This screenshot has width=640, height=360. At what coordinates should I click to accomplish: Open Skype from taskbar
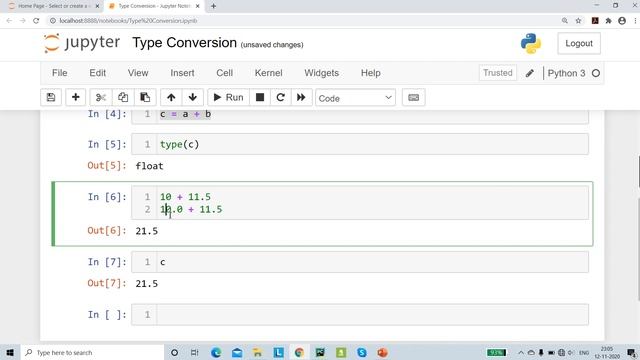click(x=362, y=353)
